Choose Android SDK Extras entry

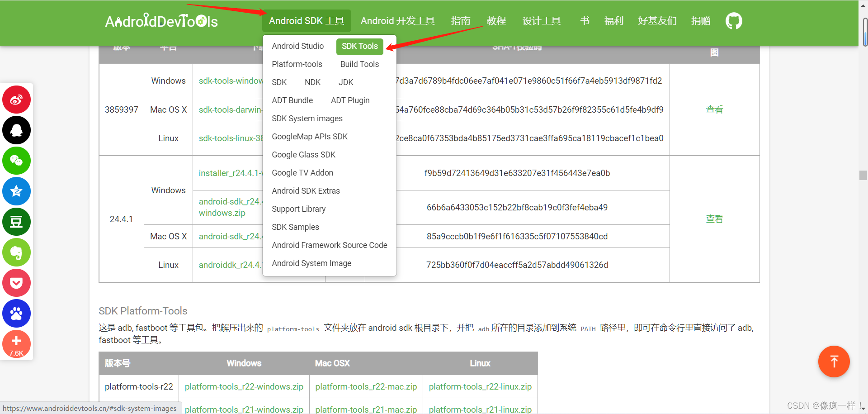[306, 191]
